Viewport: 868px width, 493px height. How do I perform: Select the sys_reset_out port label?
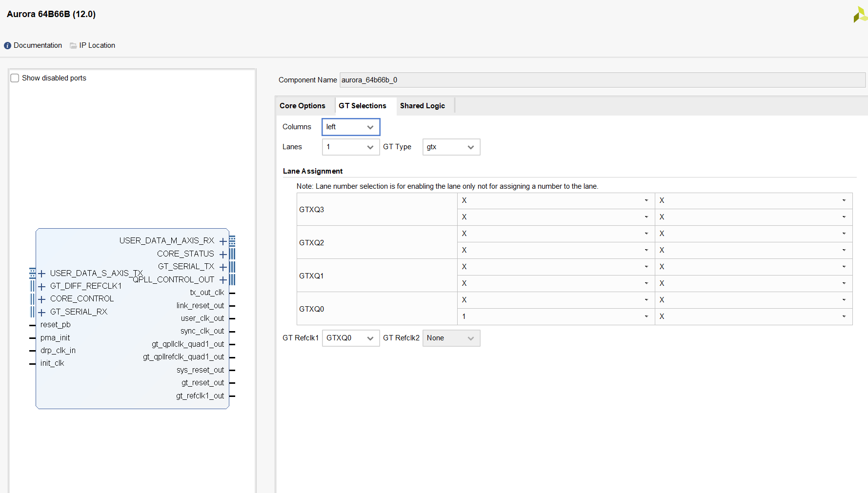[200, 370]
